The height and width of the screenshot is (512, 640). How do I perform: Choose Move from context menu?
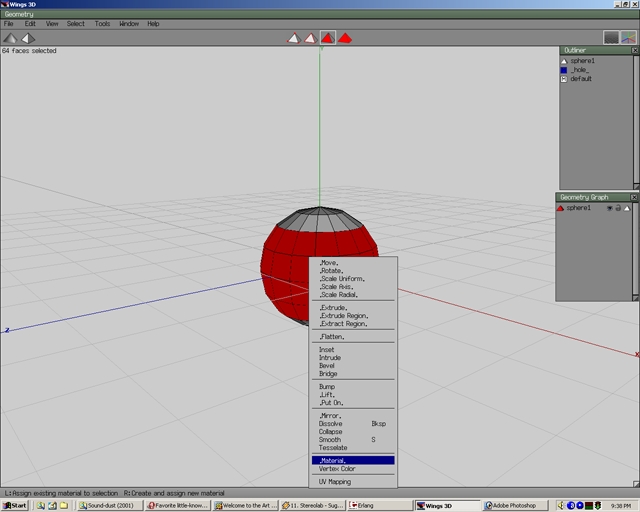(353, 263)
